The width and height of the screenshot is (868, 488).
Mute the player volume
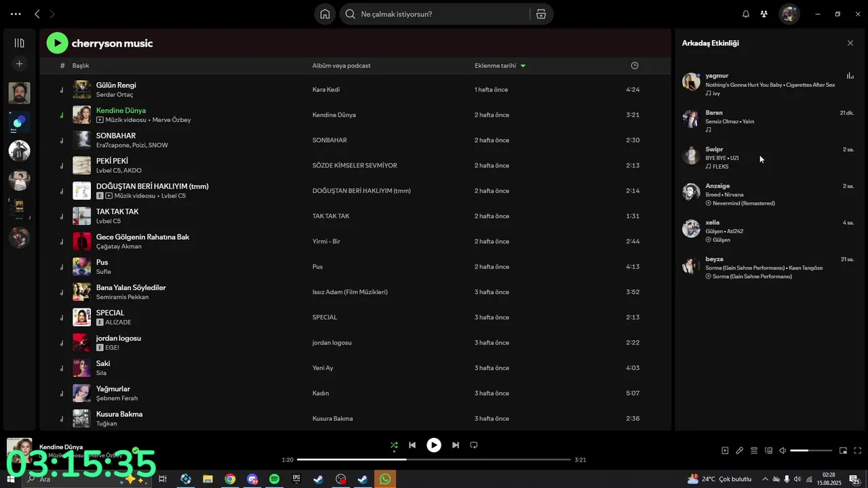click(x=783, y=451)
